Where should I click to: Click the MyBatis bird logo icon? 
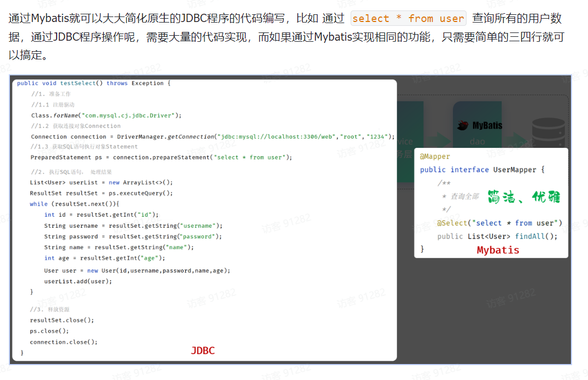(463, 125)
